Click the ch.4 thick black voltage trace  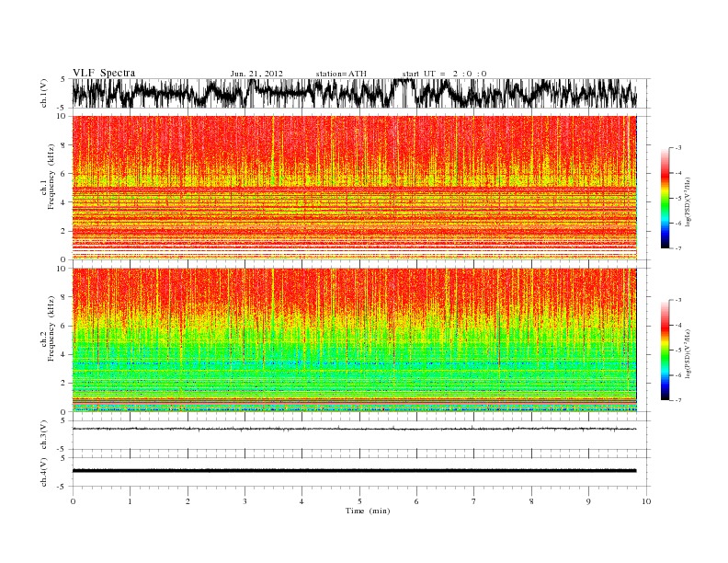tap(355, 471)
